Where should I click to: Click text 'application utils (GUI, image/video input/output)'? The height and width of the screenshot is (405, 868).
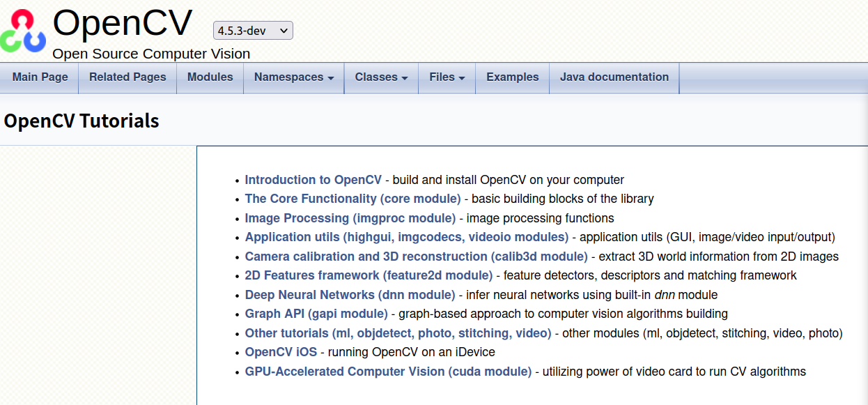pyautogui.click(x=707, y=237)
